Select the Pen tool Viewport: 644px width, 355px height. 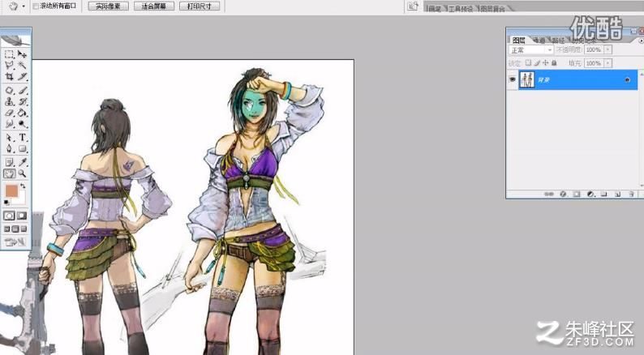[x=9, y=148]
